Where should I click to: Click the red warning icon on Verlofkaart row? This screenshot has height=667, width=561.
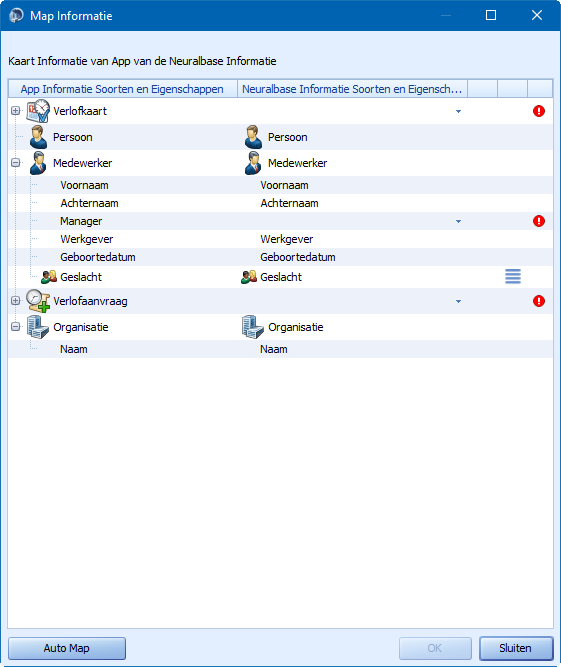(x=538, y=111)
